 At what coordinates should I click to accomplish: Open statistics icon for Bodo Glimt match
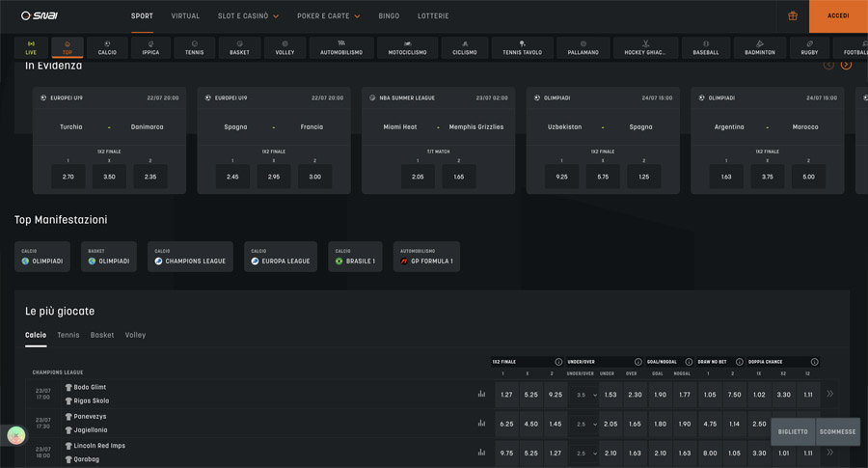tap(481, 394)
